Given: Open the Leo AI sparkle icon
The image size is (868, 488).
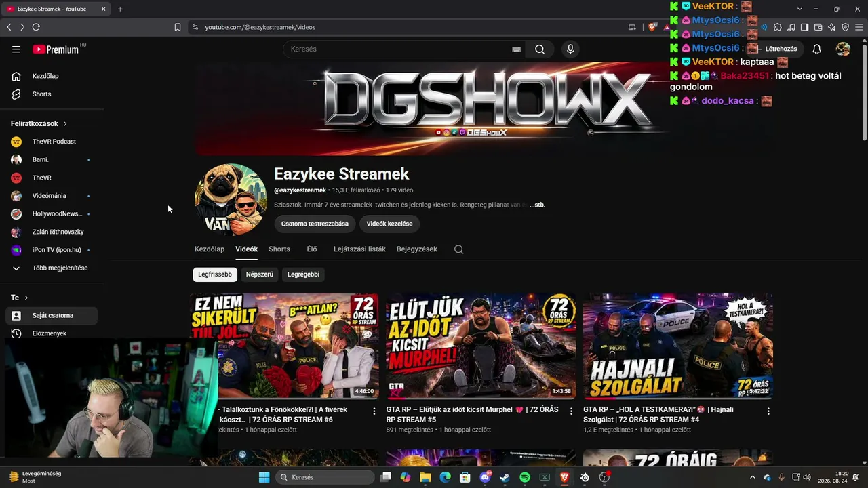Looking at the screenshot, I should pos(831,27).
